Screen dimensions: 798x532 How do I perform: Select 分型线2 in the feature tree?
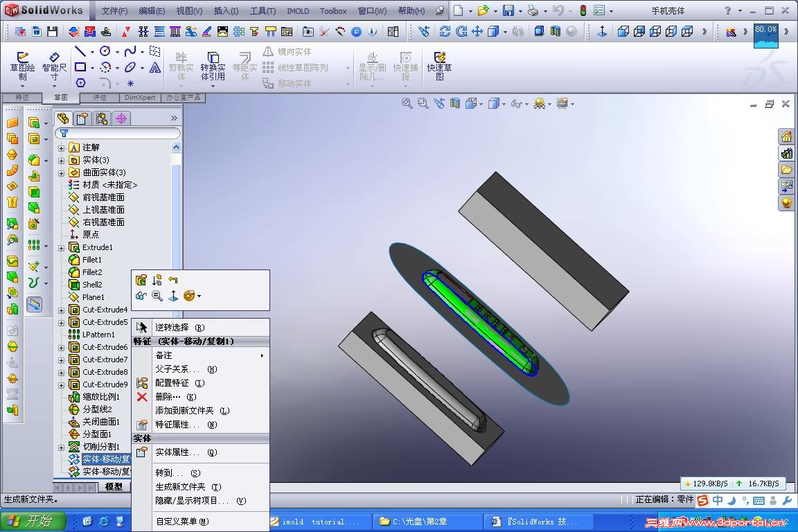(97, 409)
